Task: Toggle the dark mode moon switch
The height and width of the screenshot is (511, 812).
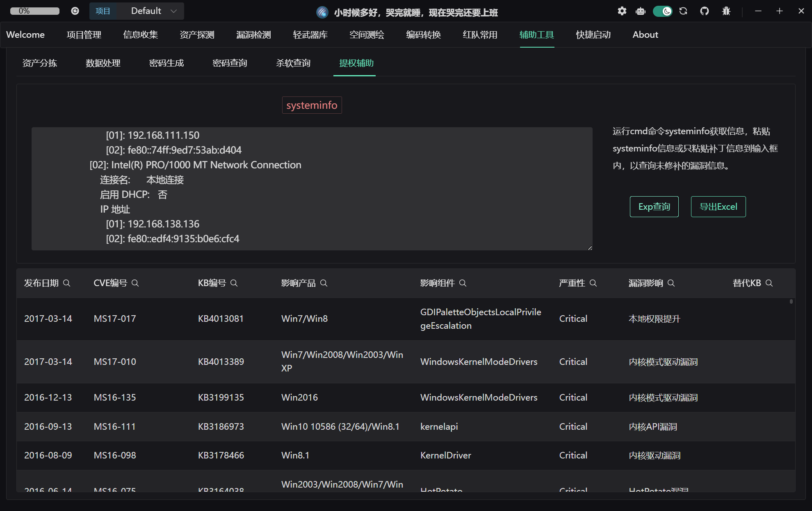Action: click(x=662, y=11)
